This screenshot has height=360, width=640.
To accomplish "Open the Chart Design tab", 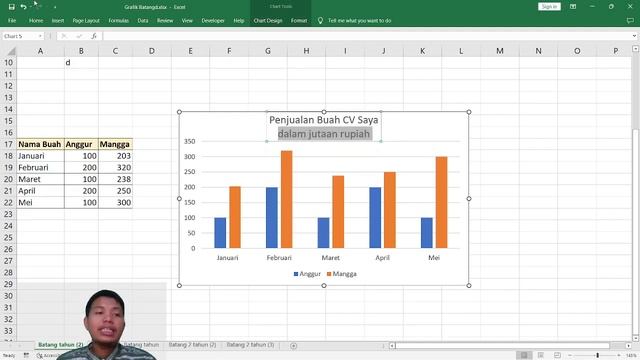I will [x=268, y=20].
